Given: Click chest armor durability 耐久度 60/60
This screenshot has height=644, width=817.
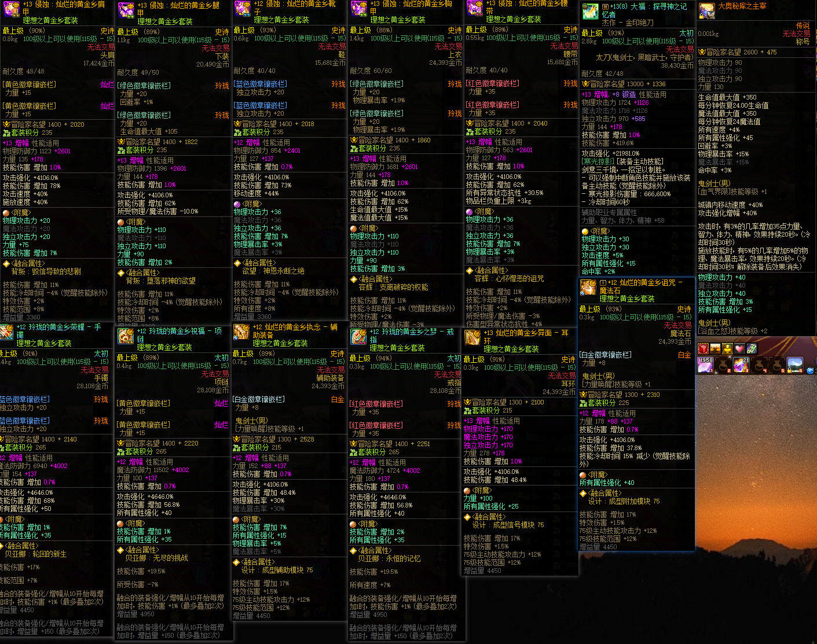Looking at the screenshot, I should (371, 71).
